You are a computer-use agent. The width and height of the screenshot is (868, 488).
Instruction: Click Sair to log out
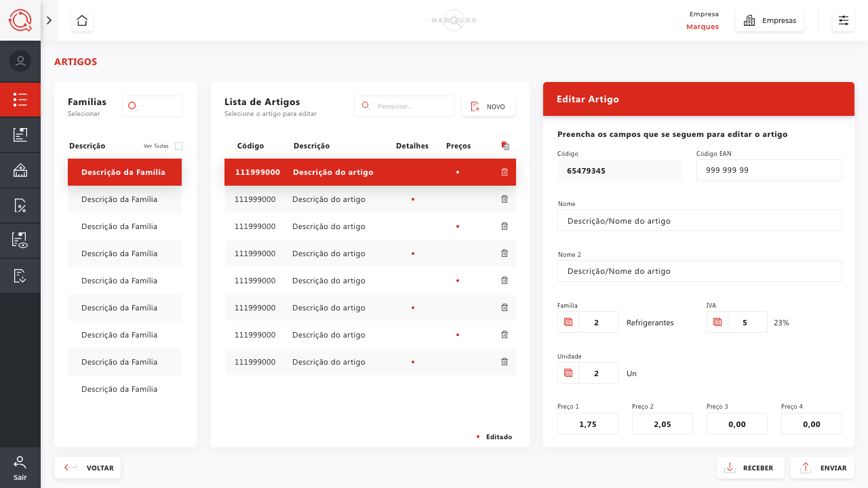(20, 468)
